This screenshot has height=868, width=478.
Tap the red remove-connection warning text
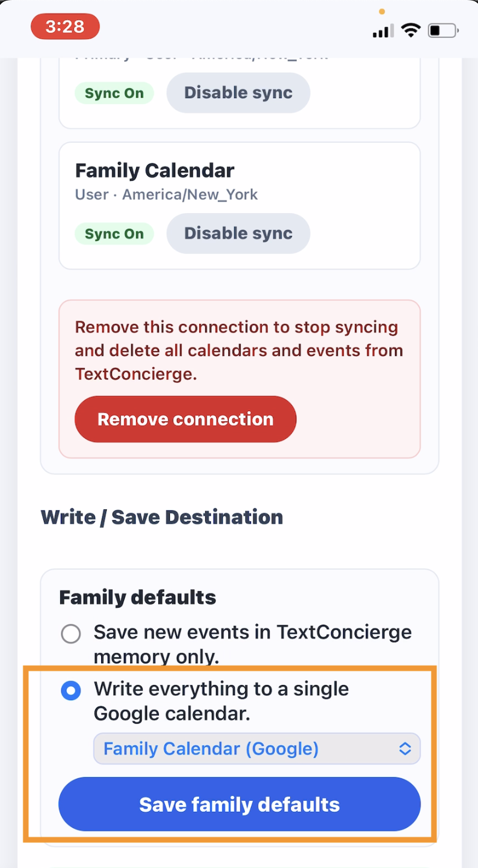pyautogui.click(x=238, y=350)
